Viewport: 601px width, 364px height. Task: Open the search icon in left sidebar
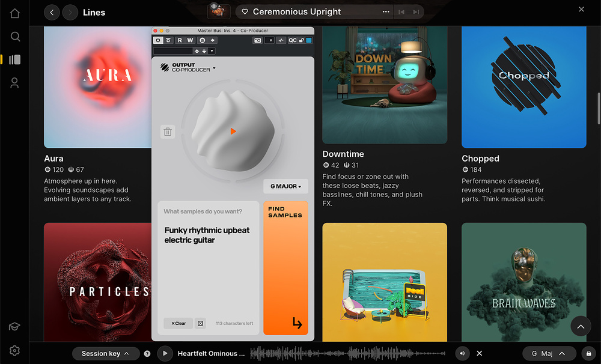(15, 37)
